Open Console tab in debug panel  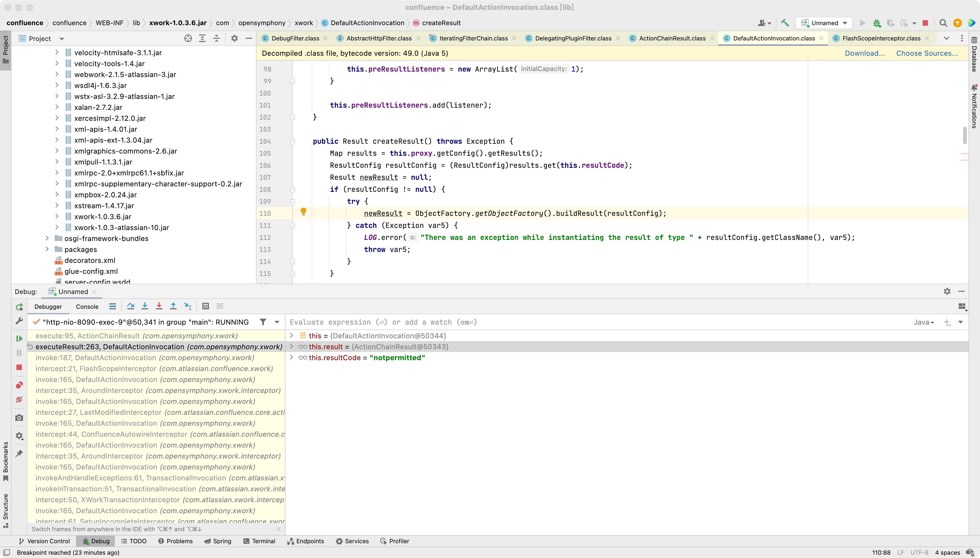87,307
